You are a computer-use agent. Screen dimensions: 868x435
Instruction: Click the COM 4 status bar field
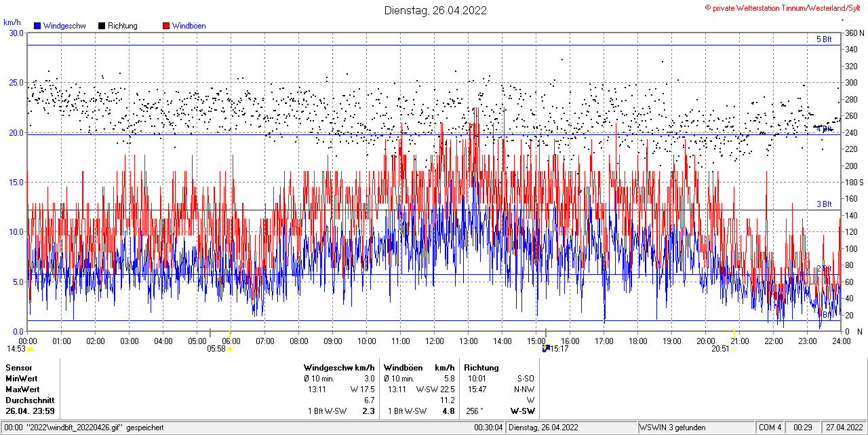point(770,428)
